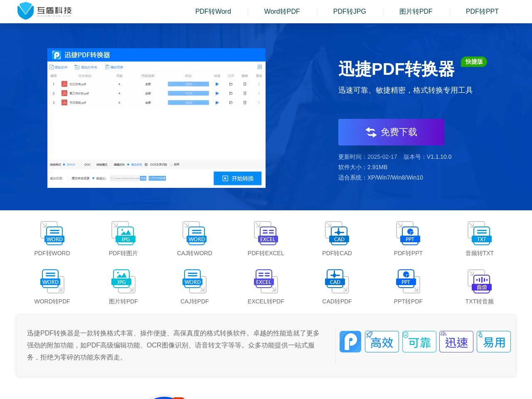Select the 编辑优先 radio option
The height and width of the screenshot is (399, 532).
[x=111, y=165]
